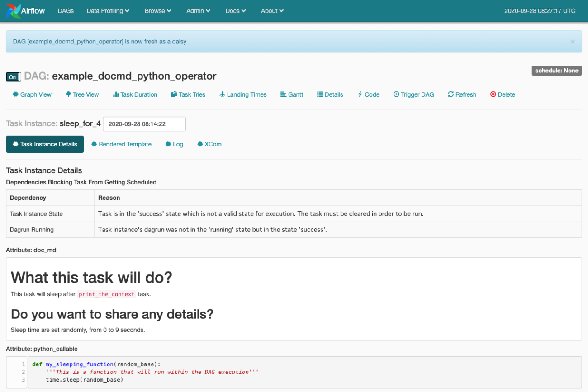Click the UTC clock timestamp
This screenshot has height=392, width=588.
[540, 11]
